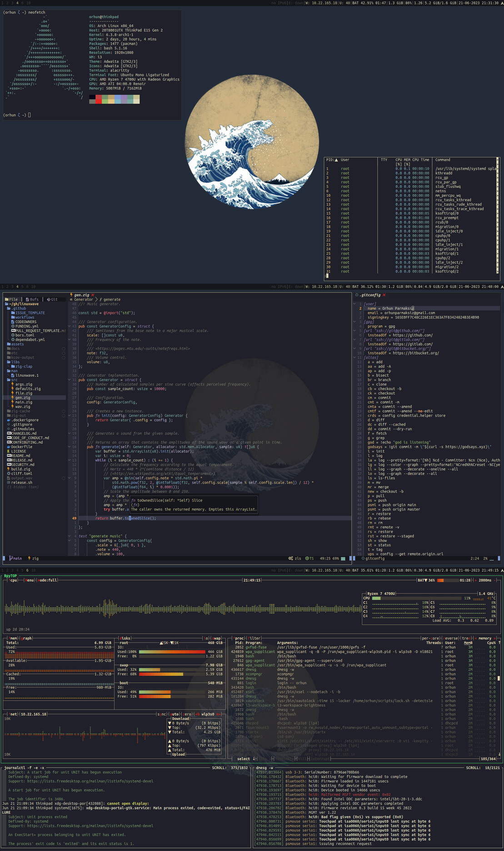
Task: Click the git branch icon in the statusline
Action: point(11,558)
